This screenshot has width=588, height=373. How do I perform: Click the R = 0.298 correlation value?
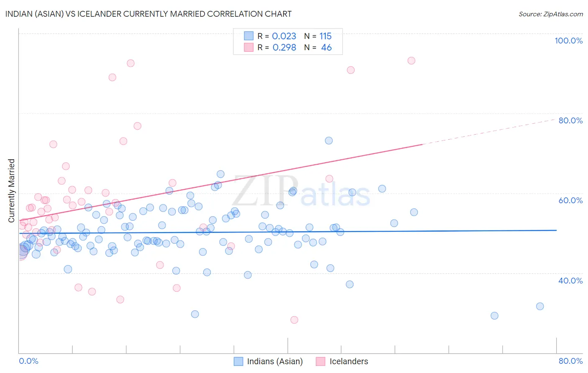(277, 48)
